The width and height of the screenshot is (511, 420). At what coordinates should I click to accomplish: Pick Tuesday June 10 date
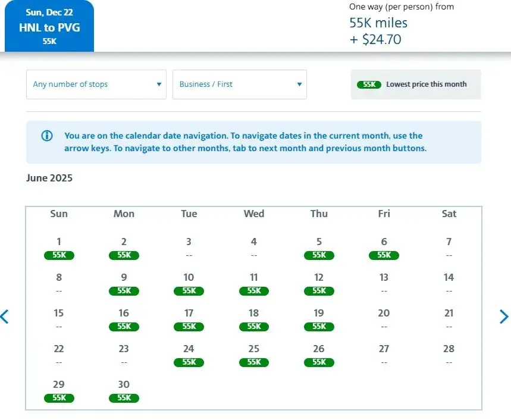189,284
